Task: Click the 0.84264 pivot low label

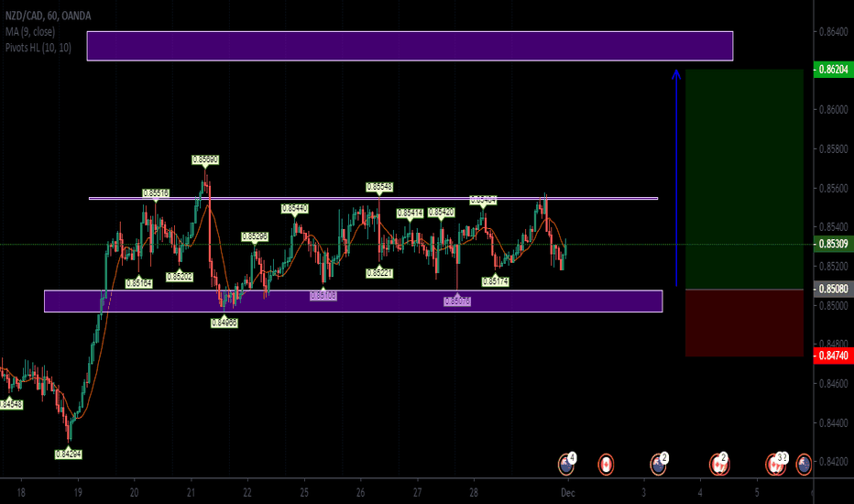Action: [68, 453]
